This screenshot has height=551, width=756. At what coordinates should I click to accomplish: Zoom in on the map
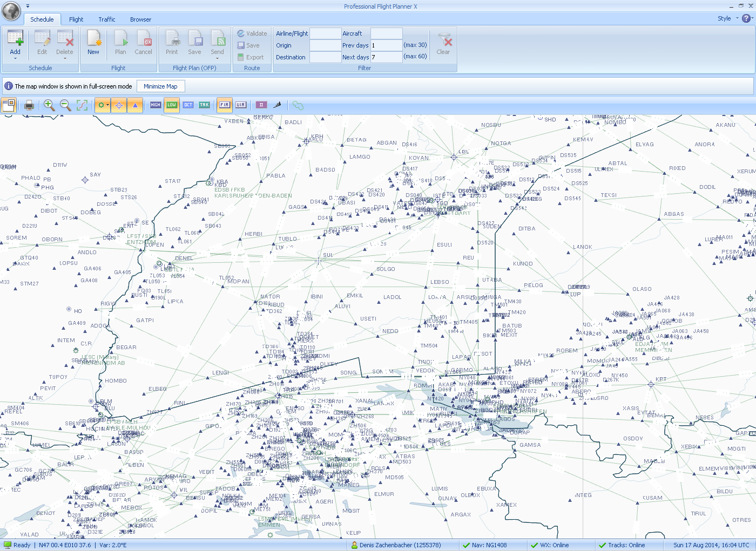coord(49,105)
